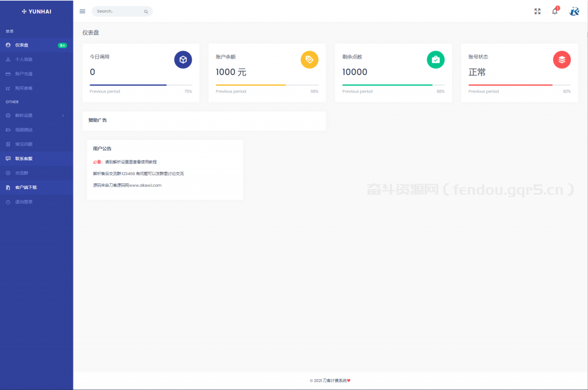Click the 个人信息 profile icon
Viewport: 588px width, 390px height.
point(7,59)
